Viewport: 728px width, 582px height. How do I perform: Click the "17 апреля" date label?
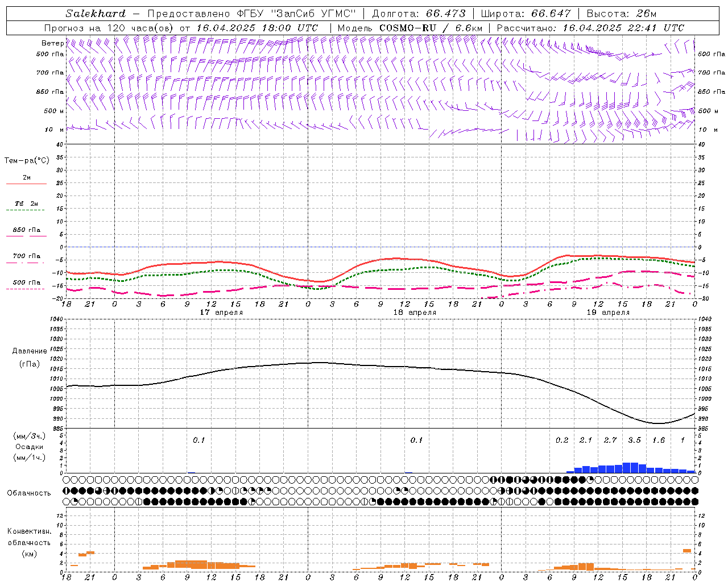(221, 313)
